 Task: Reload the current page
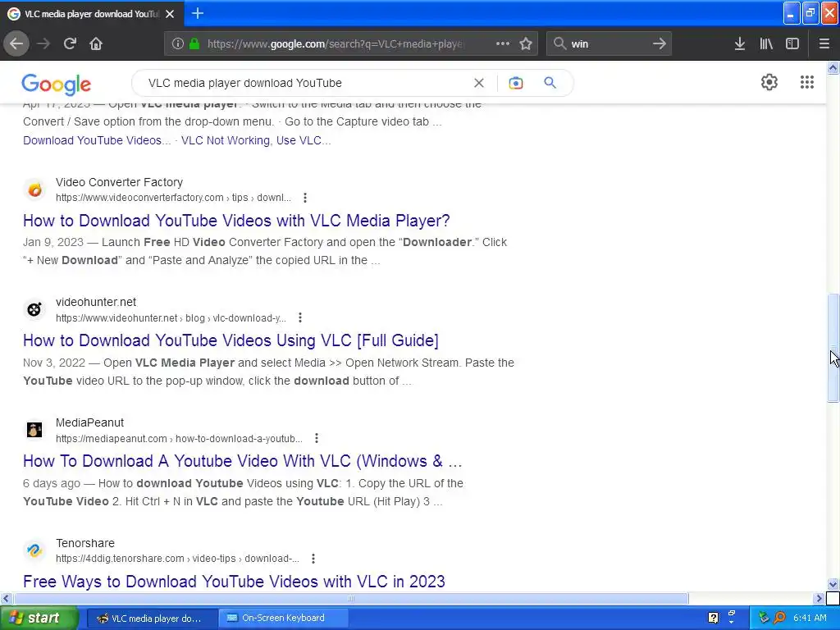[x=70, y=43]
